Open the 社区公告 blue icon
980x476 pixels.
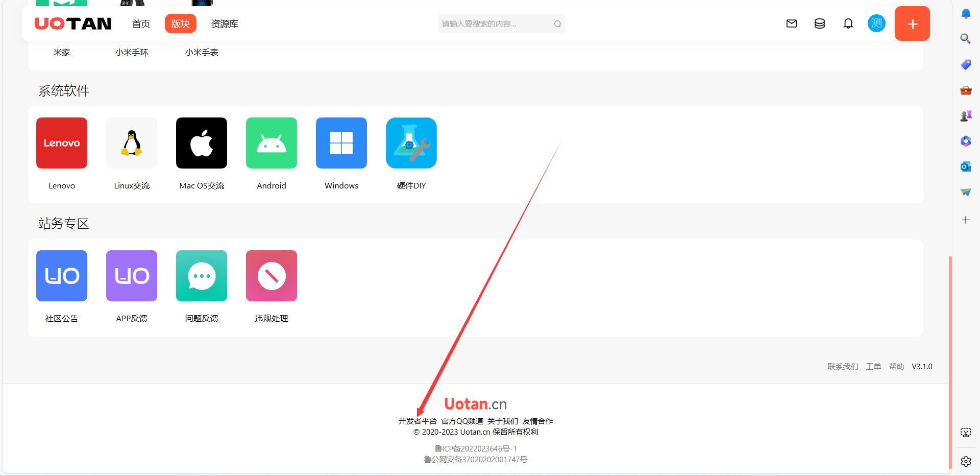pos(62,276)
